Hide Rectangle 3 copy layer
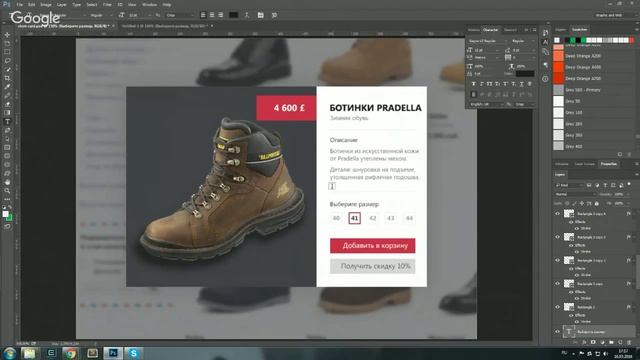 coord(558,283)
